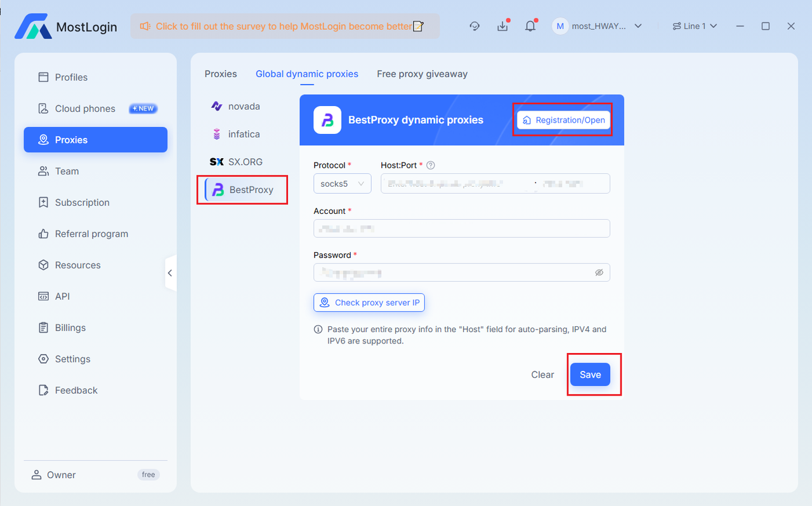
Task: Open Cloud phones in sidebar
Action: tap(85, 109)
